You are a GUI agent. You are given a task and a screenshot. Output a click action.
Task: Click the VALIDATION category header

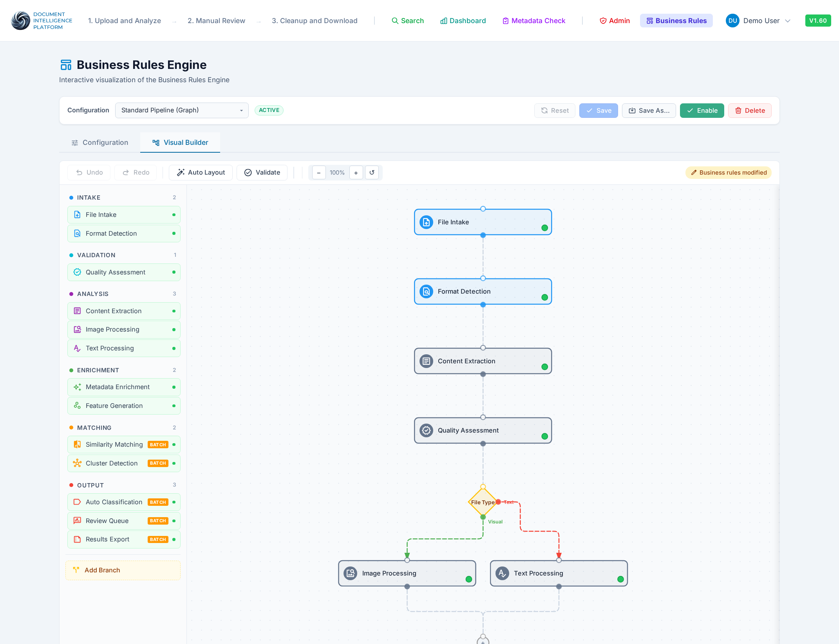[x=123, y=255]
